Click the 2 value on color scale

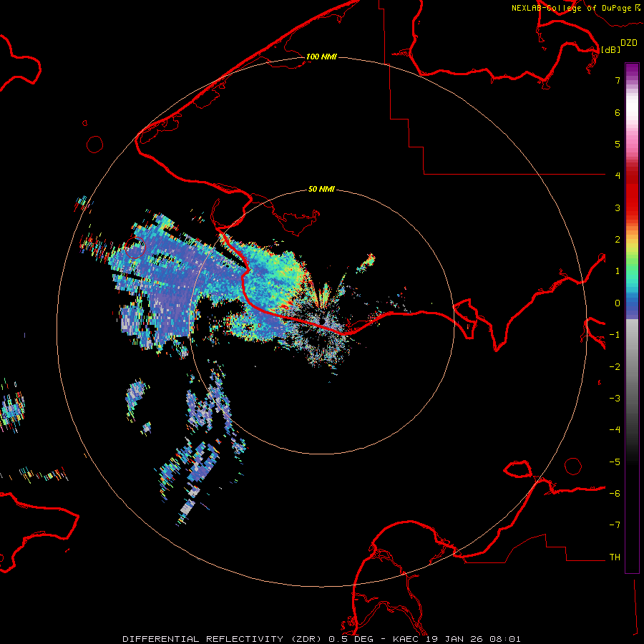coord(618,240)
